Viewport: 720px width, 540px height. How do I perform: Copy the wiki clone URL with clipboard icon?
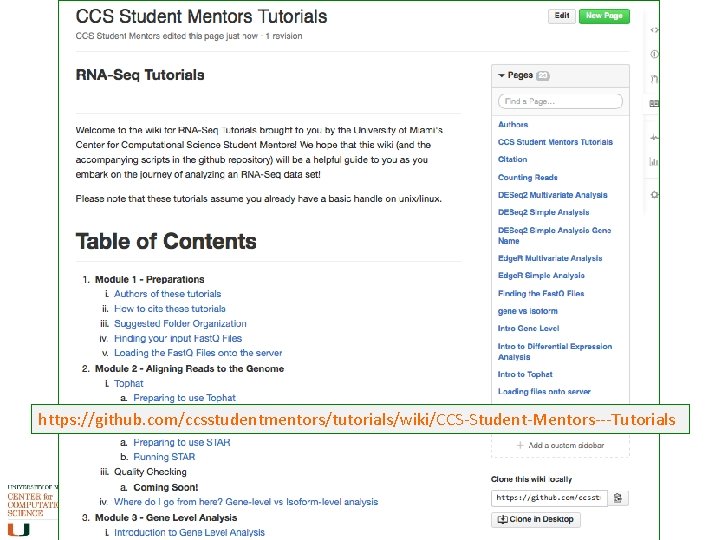pos(618,497)
